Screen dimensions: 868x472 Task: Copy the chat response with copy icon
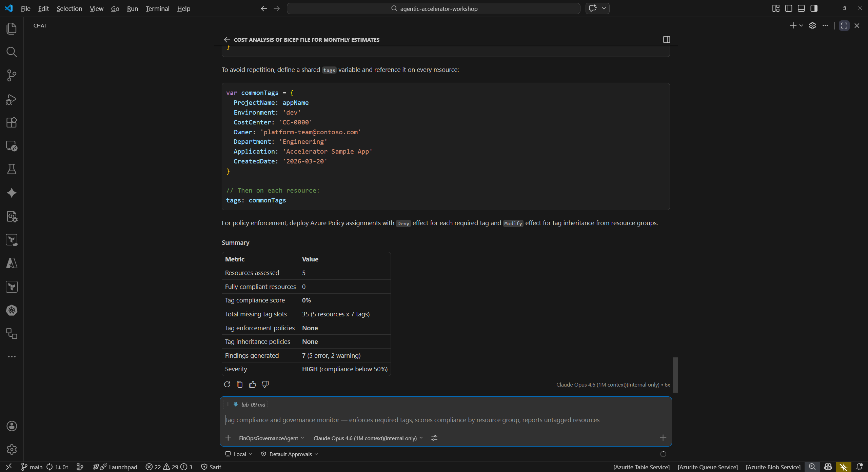(240, 384)
